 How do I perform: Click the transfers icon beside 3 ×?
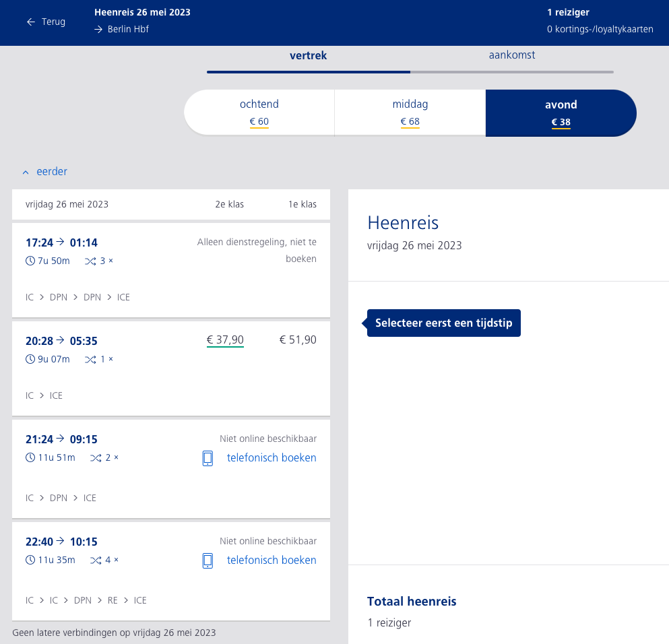[90, 261]
